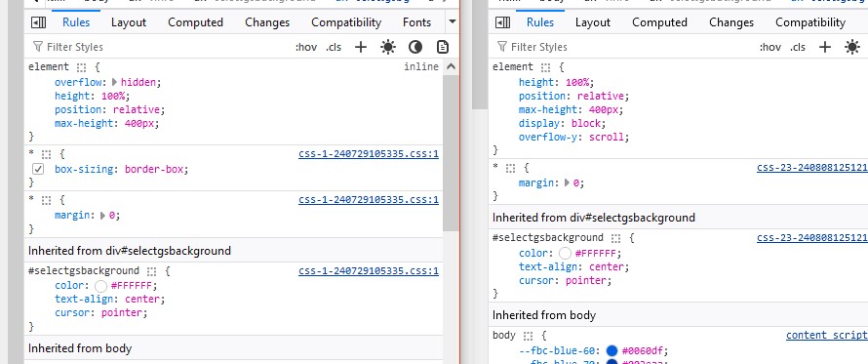Click highlighter icon beside left margin * rule
This screenshot has height=364, width=868.
[47, 200]
